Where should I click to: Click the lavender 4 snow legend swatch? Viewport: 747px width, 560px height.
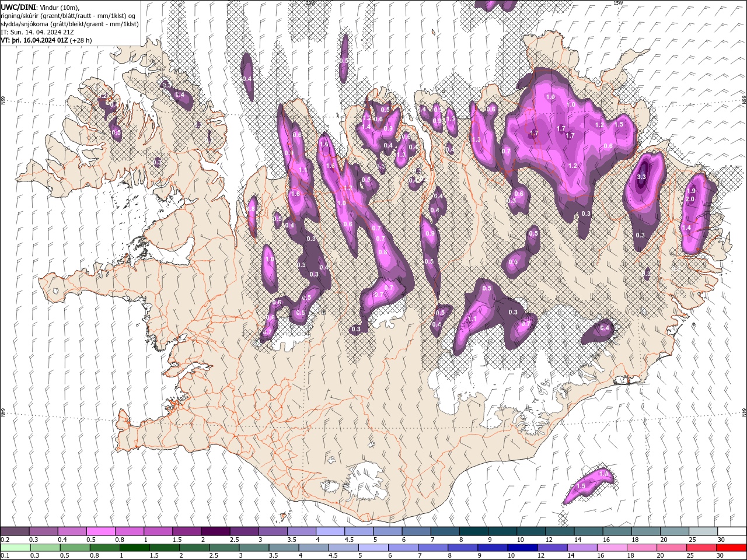[x=330, y=531]
